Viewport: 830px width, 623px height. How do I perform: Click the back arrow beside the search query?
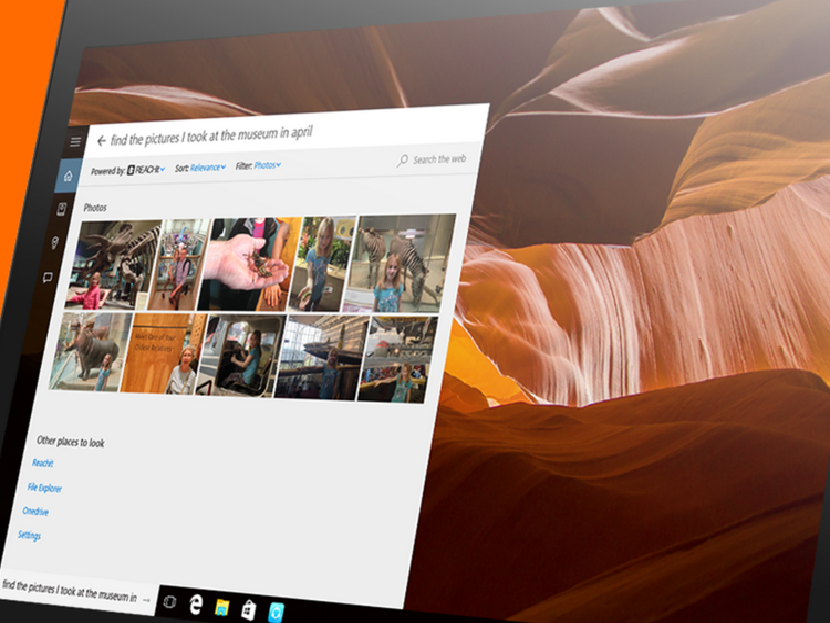[101, 141]
